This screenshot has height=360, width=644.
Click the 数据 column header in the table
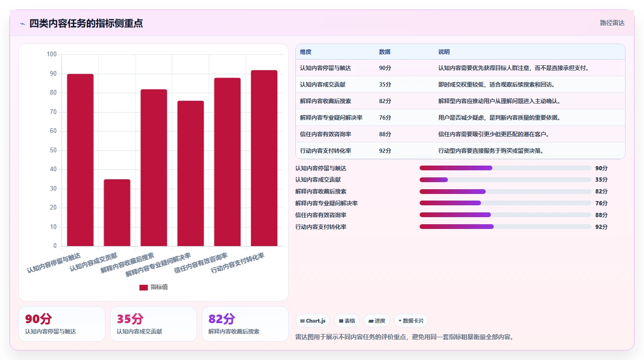tap(385, 52)
